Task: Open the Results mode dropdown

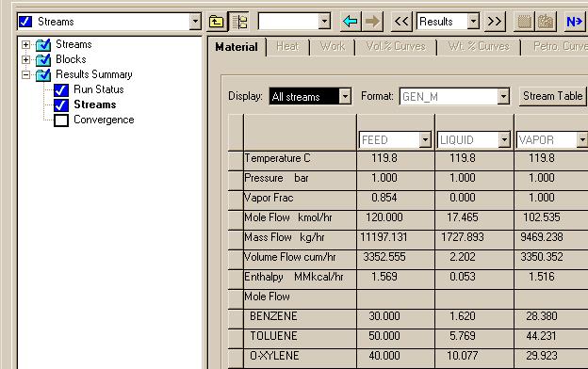Action: pyautogui.click(x=474, y=22)
